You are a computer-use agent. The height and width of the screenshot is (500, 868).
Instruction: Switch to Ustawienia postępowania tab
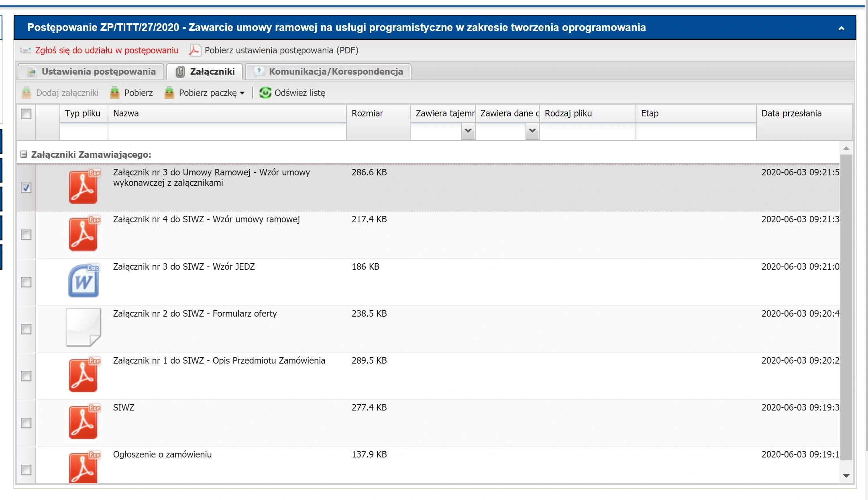pyautogui.click(x=91, y=71)
